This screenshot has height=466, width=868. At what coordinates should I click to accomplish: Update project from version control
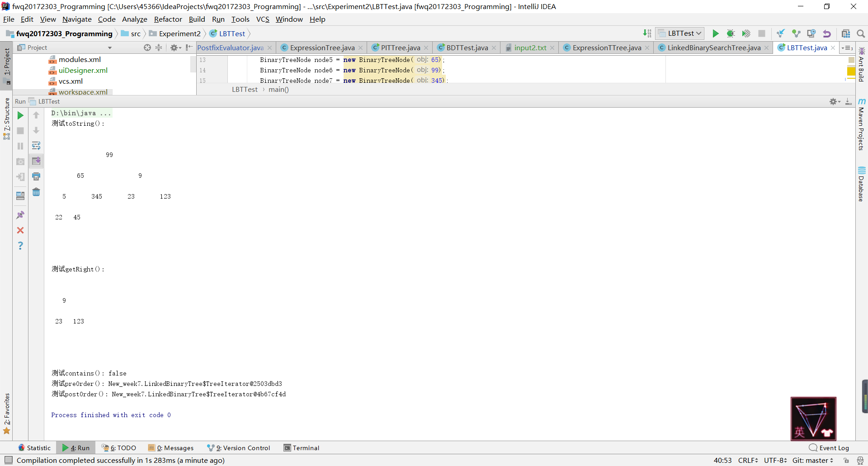tap(780, 33)
